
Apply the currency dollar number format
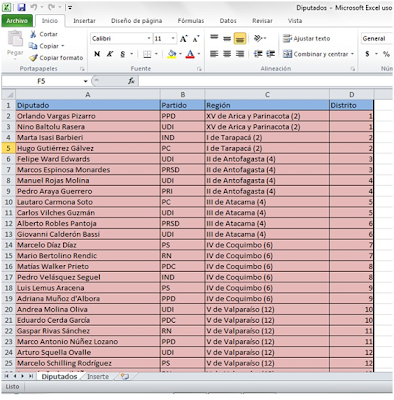tap(367, 54)
